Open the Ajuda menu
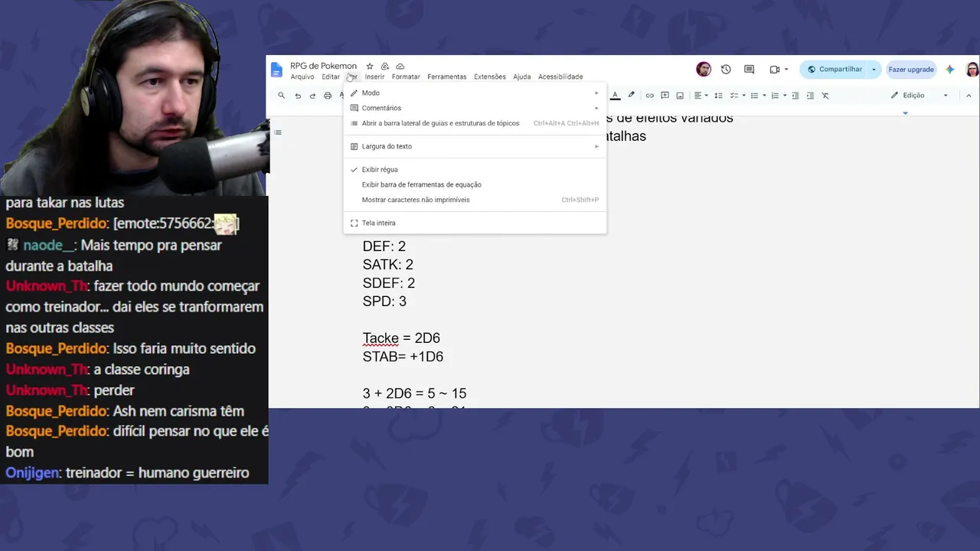 522,77
